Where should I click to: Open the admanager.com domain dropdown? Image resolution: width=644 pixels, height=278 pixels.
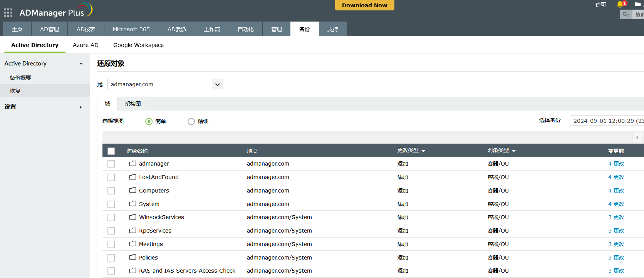217,84
